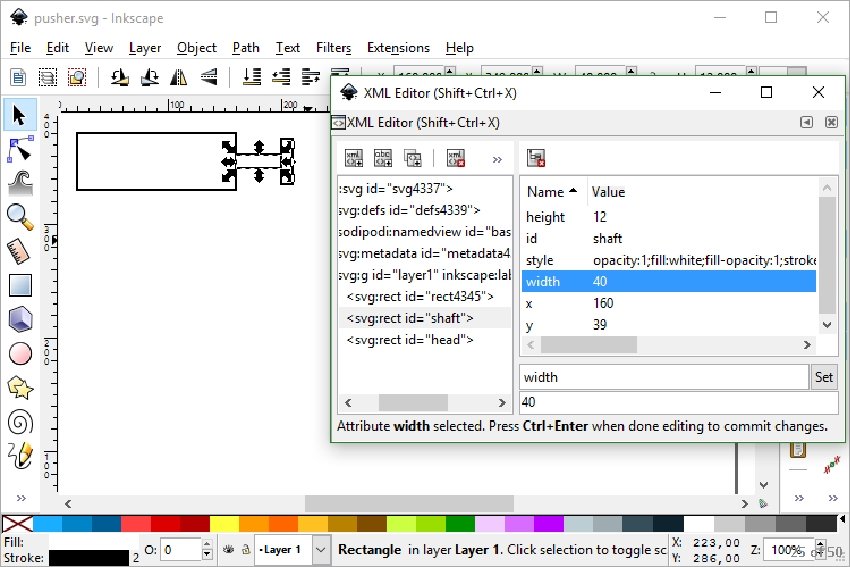Select the Circle/Ellipse tool

click(20, 353)
